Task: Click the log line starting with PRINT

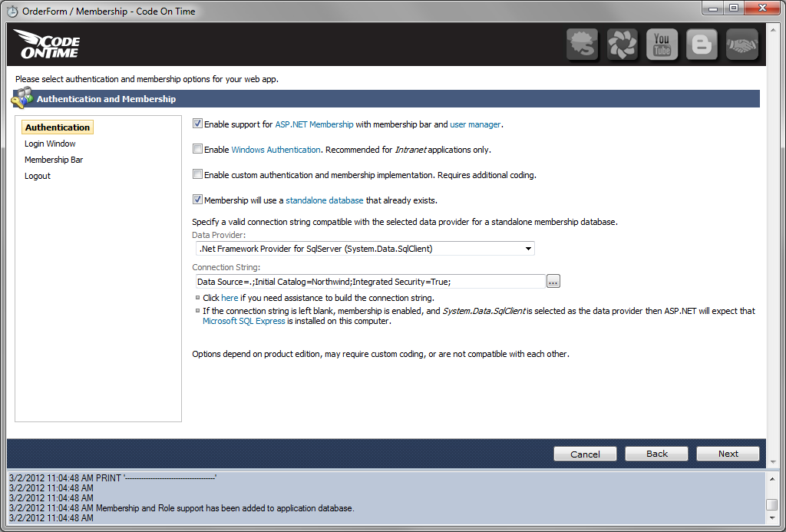Action: (113, 477)
